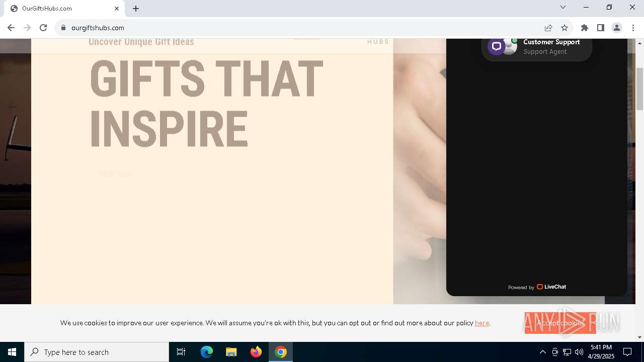The height and width of the screenshot is (362, 644).
Task: Open the Extensions puzzle icon
Action: coord(585,28)
